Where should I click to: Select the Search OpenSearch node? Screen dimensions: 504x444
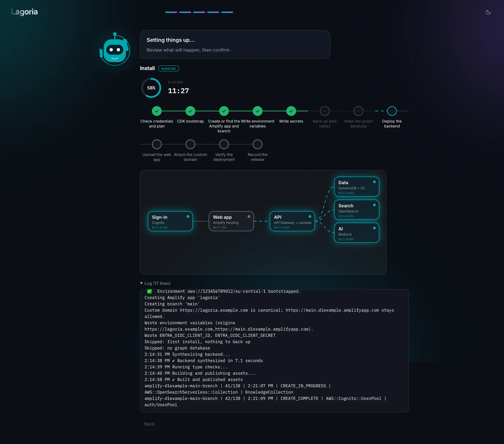coord(357,210)
